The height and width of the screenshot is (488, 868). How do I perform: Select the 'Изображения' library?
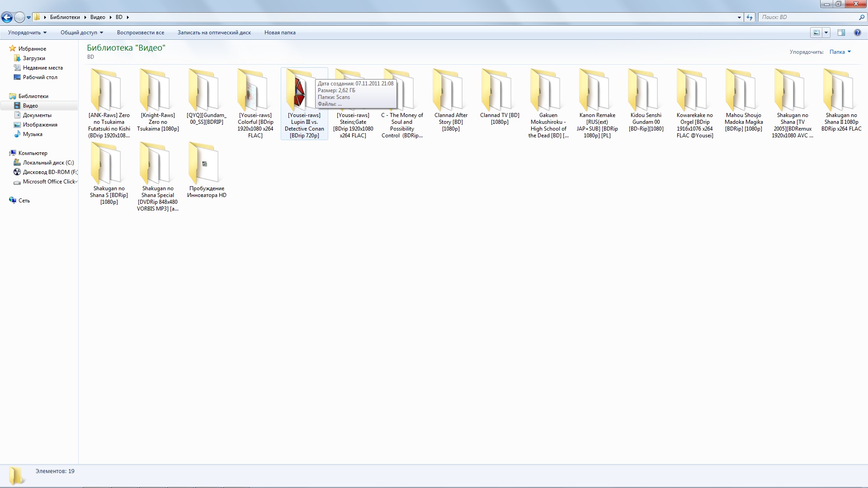tap(40, 125)
